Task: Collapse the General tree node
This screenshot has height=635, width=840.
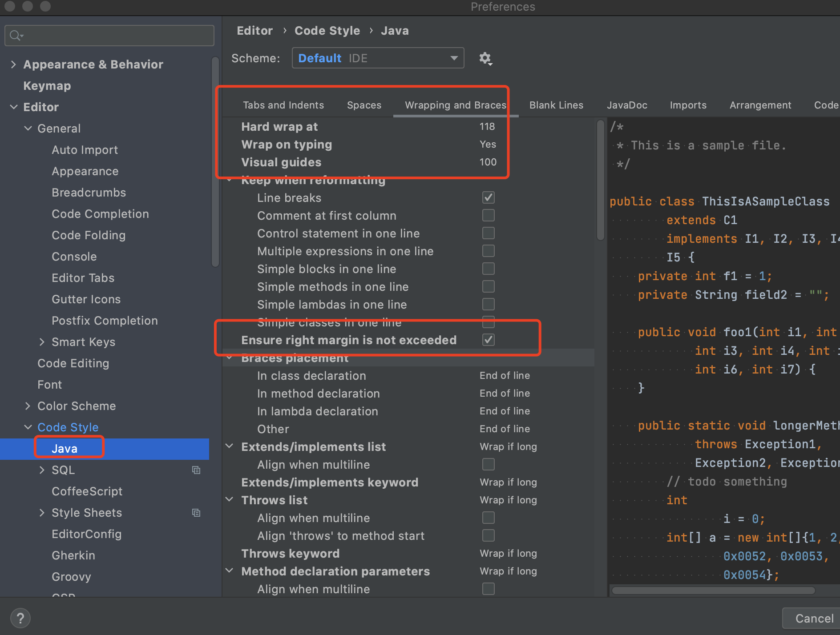Action: coord(28,129)
